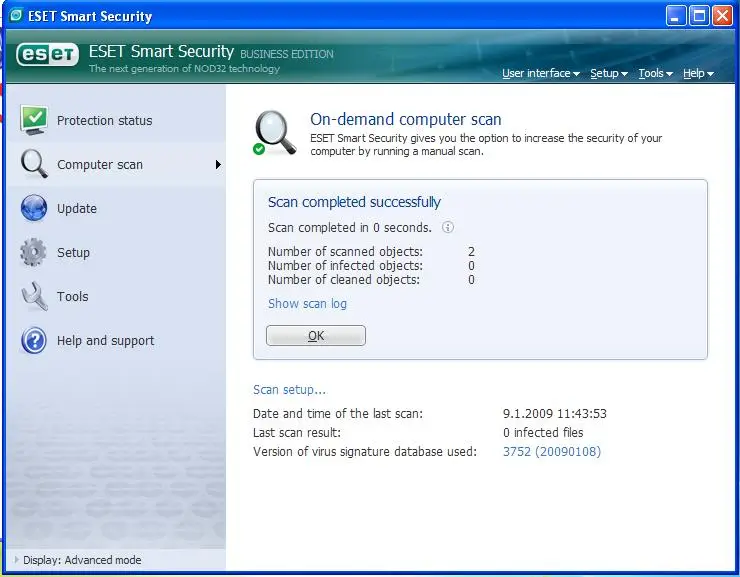
Task: Click the '0 infected files' result text
Action: point(543,433)
